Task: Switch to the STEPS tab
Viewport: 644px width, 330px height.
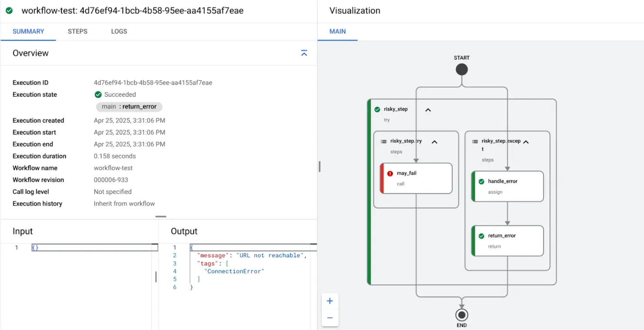Action: click(x=77, y=31)
